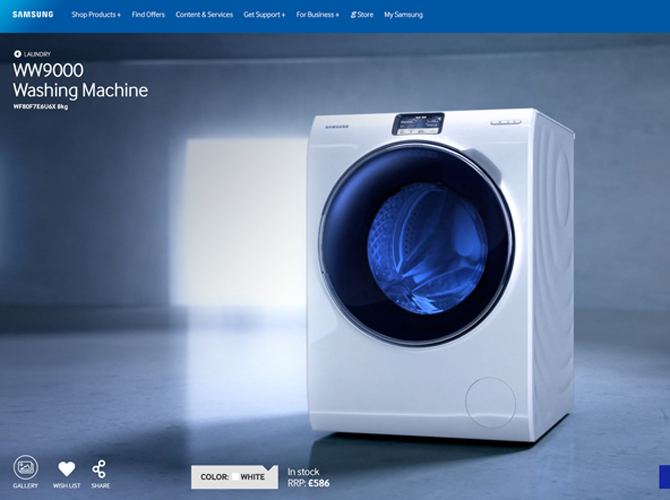Open Find Offers menu item
670x500 pixels.
tap(148, 15)
